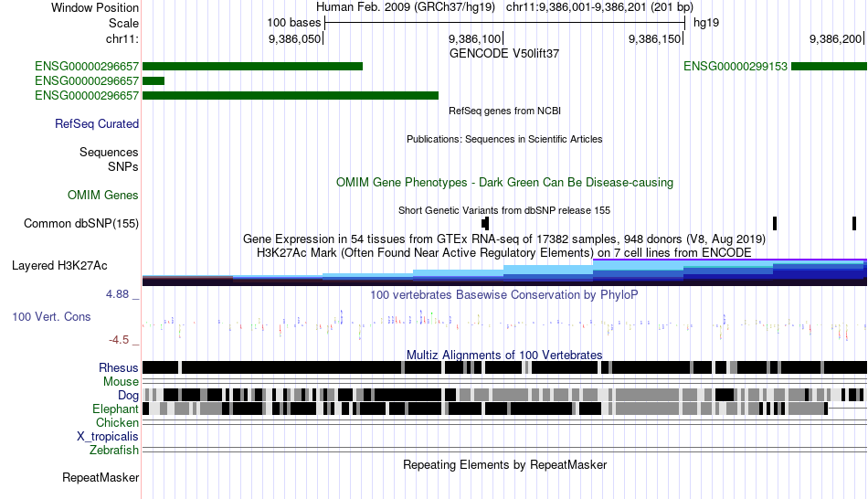The image size is (868, 499).
Task: Click the Dog alignment block bar
Action: [x=504, y=395]
